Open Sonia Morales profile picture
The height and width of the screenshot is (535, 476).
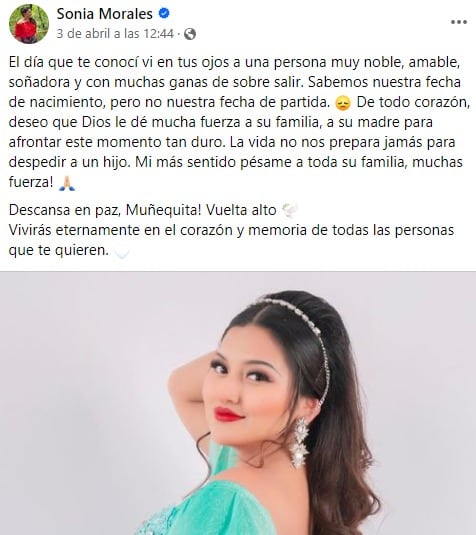tap(29, 24)
